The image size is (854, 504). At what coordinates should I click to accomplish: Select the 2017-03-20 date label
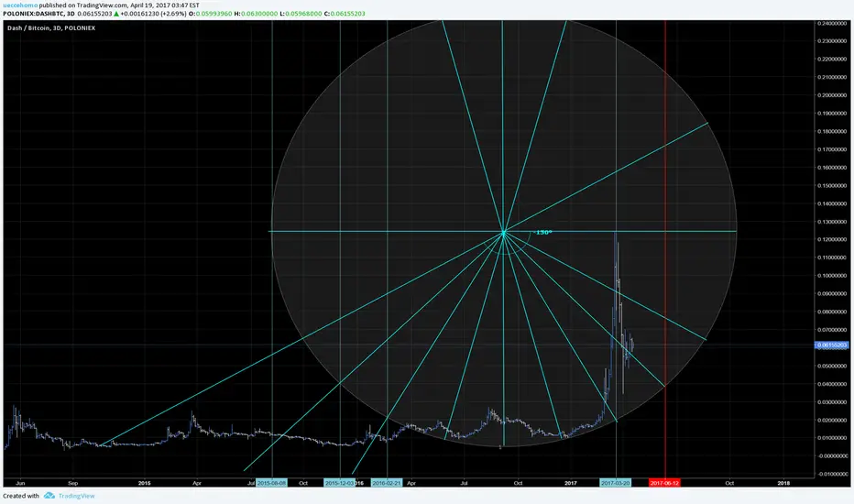click(616, 483)
